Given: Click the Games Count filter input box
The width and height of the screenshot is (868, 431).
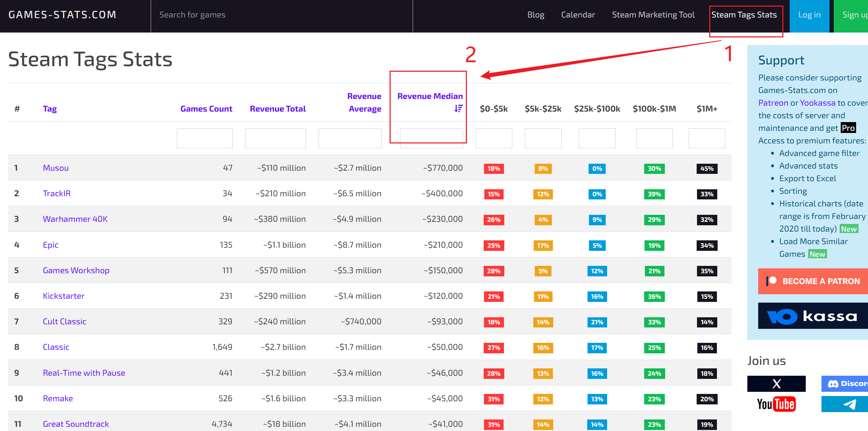Looking at the screenshot, I should click(x=205, y=138).
